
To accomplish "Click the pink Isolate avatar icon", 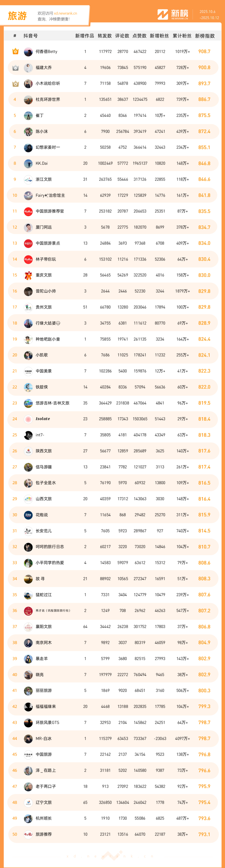I will [28, 419].
